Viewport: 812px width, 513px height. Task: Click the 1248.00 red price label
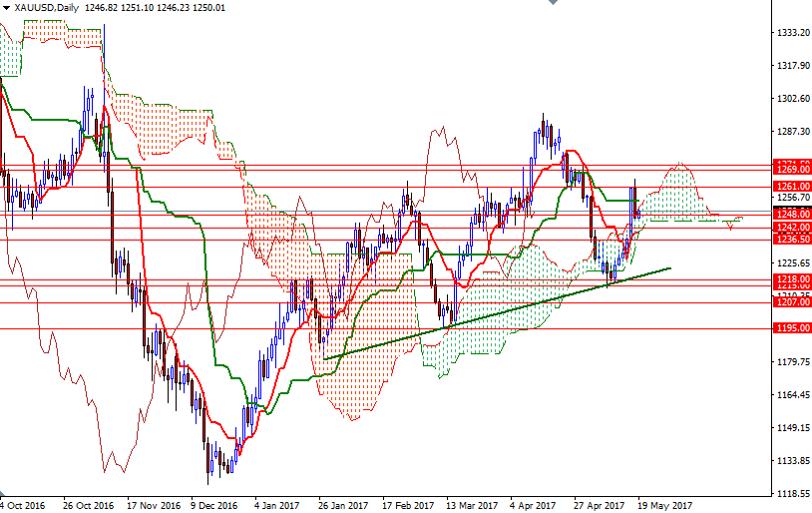tap(793, 214)
